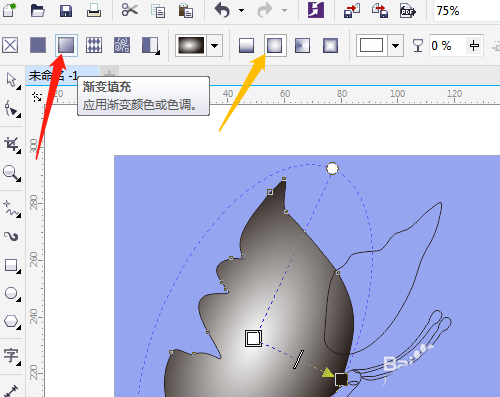
Task: Click the gradient midpoint slider bar
Action: (x=298, y=359)
